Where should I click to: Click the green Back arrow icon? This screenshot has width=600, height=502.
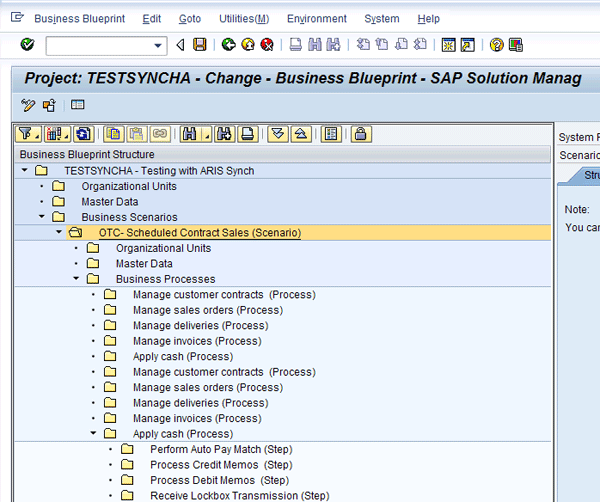(x=229, y=45)
